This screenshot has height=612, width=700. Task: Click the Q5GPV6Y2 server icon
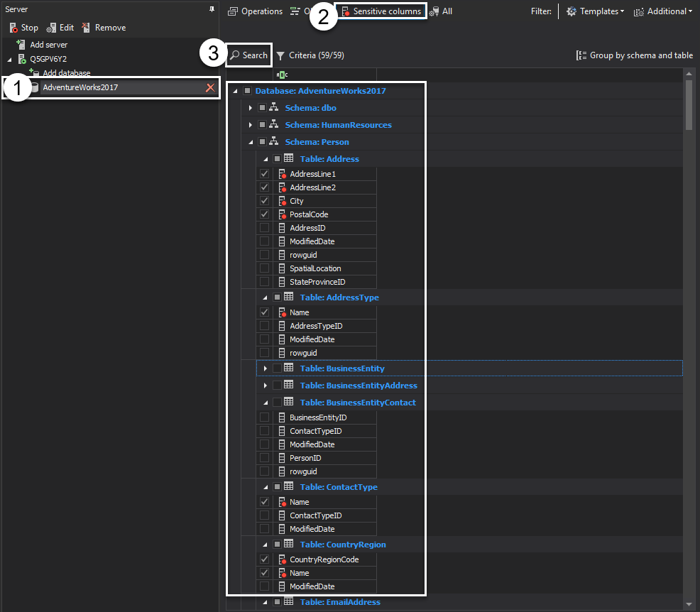pos(22,59)
